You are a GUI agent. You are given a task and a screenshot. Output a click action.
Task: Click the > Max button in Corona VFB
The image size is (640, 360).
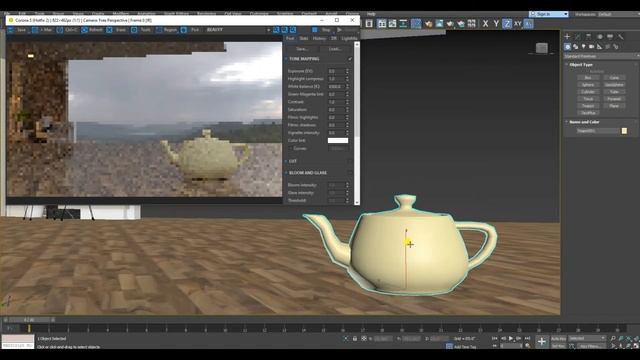click(43, 30)
